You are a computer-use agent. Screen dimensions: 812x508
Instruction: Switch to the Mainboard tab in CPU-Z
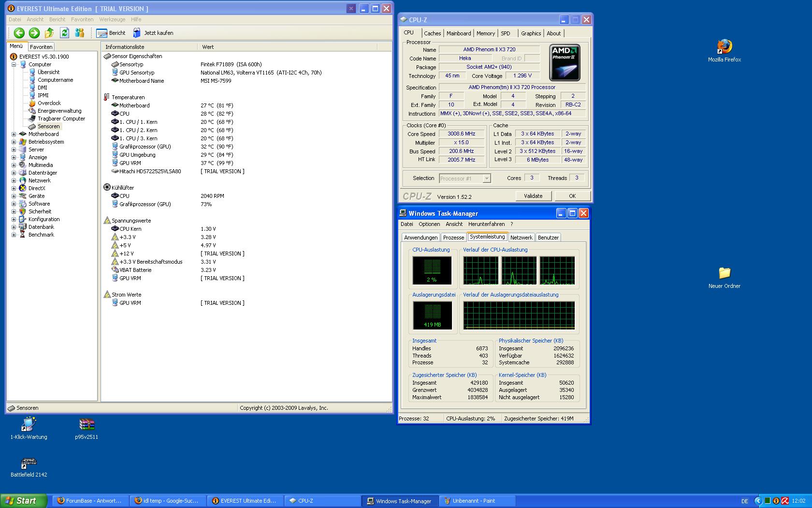[459, 33]
